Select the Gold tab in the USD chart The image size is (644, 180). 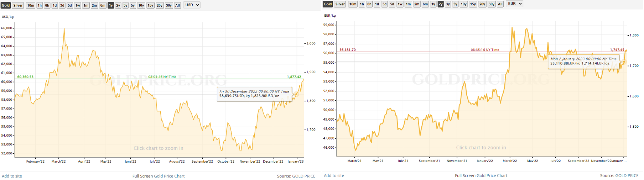click(x=5, y=5)
